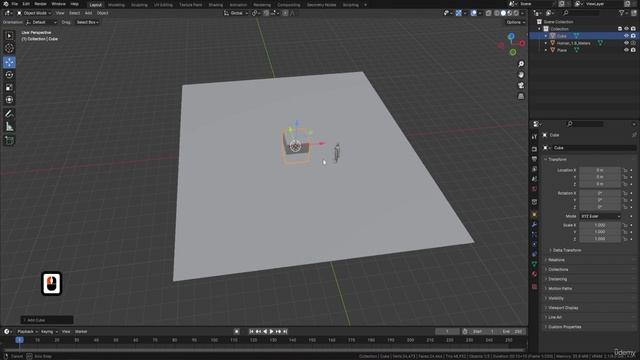Switch to Solid viewport shading

click(x=503, y=13)
